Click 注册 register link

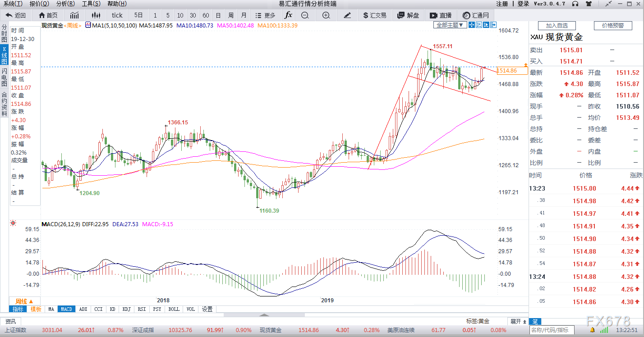pyautogui.click(x=502, y=4)
